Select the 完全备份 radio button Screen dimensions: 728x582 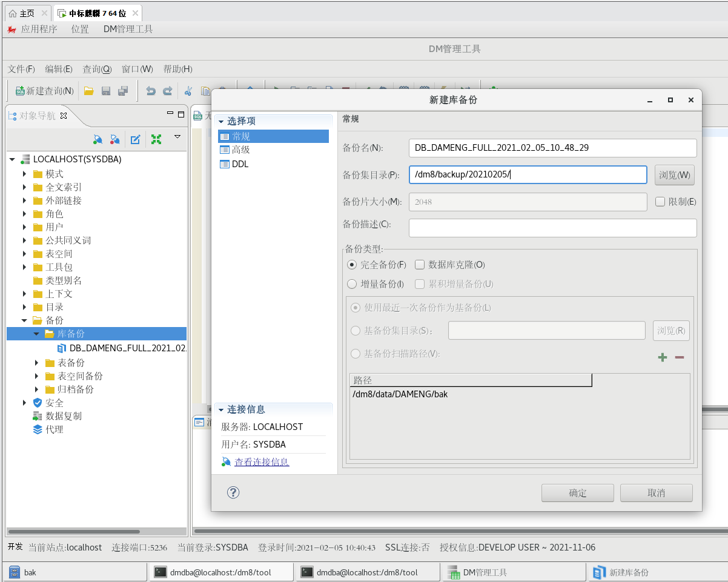click(x=352, y=265)
